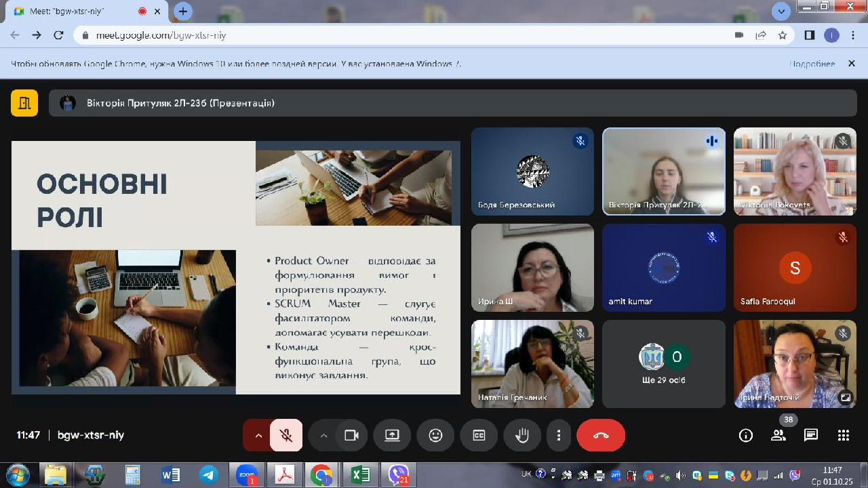
Task: Unmute the microphone
Action: click(x=286, y=435)
